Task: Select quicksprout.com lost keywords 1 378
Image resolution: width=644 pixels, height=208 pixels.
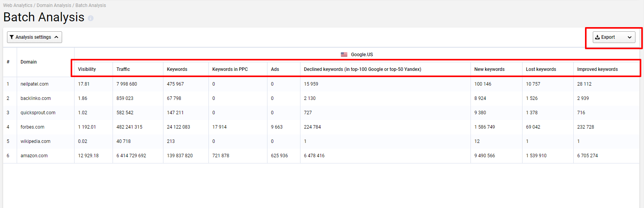Action: 532,113
